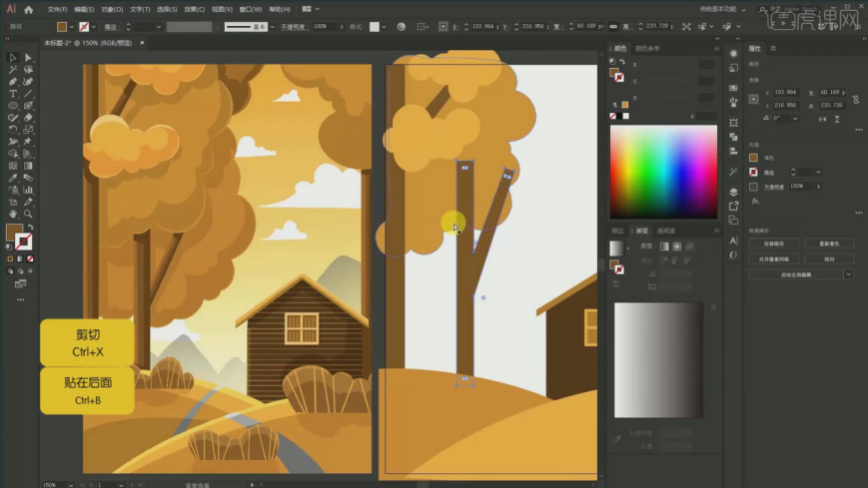
Task: Click the Home icon beside Ai logo
Action: (x=28, y=9)
